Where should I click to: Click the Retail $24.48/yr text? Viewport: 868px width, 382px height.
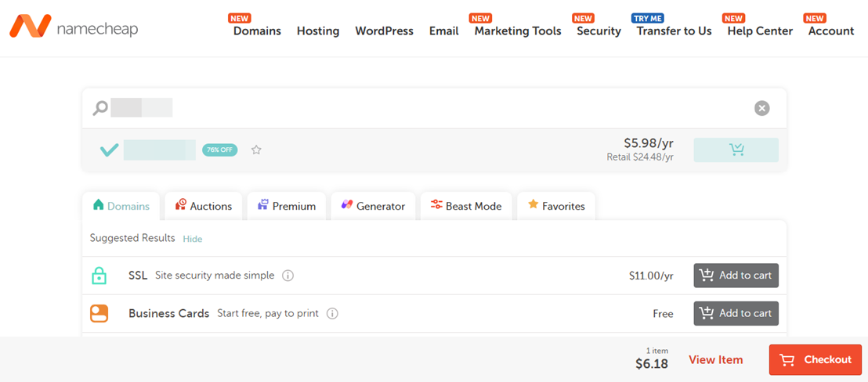click(x=640, y=157)
